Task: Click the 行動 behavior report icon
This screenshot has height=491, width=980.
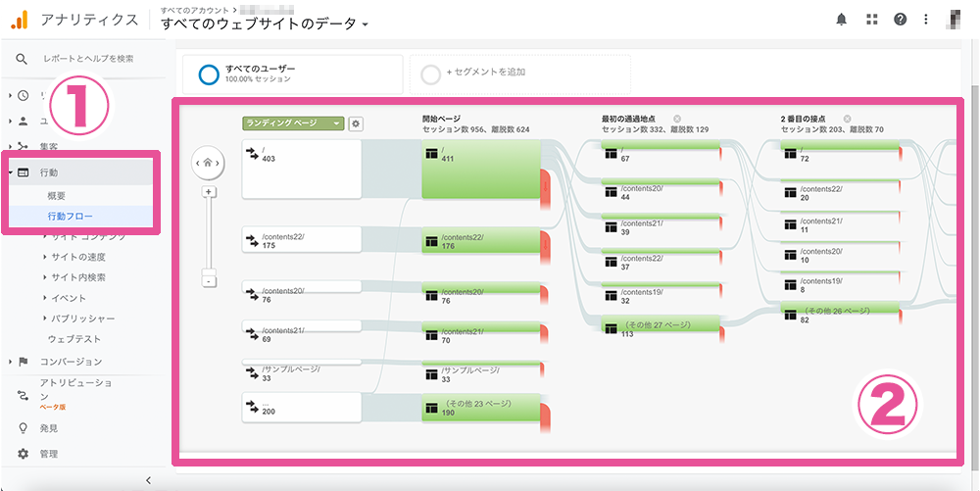Action: click(x=24, y=172)
